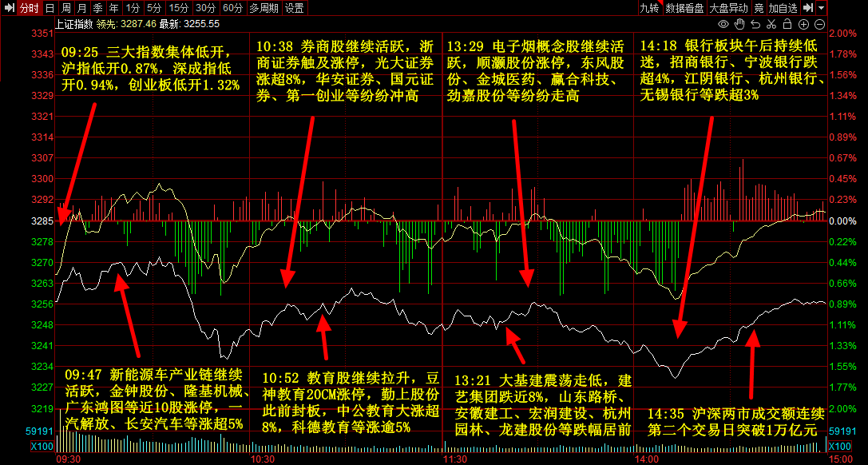Viewport: 868px width, 465px height.
Task: Click the right-side panel arrow icon
Action: 808,8
